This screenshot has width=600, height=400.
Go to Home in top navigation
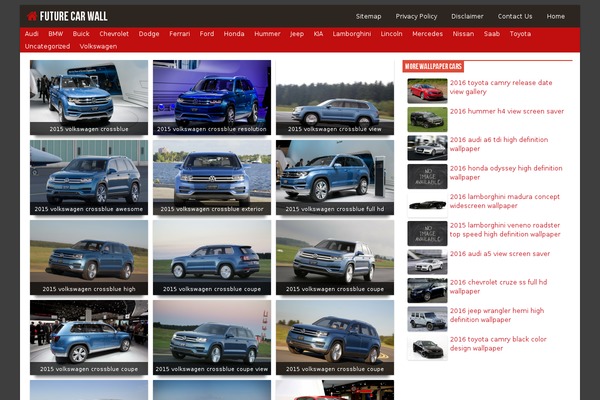click(556, 16)
